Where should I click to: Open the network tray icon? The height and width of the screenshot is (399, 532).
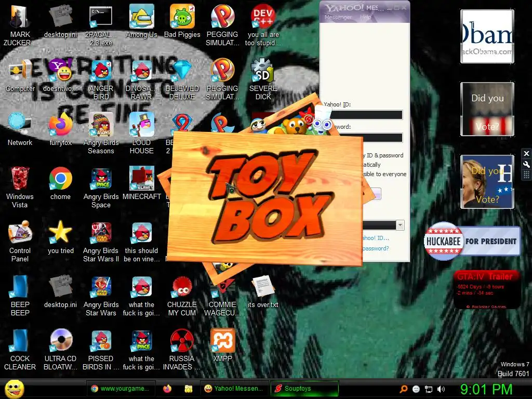pos(429,389)
